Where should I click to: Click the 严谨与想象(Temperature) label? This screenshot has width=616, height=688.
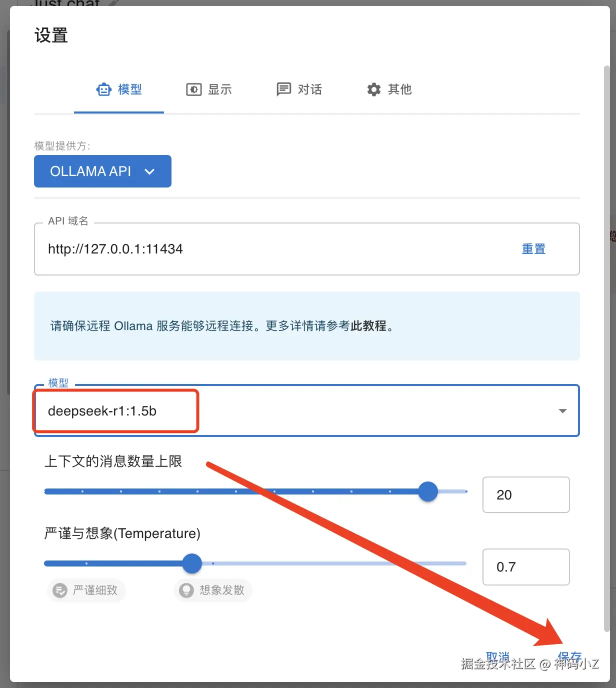tap(122, 533)
